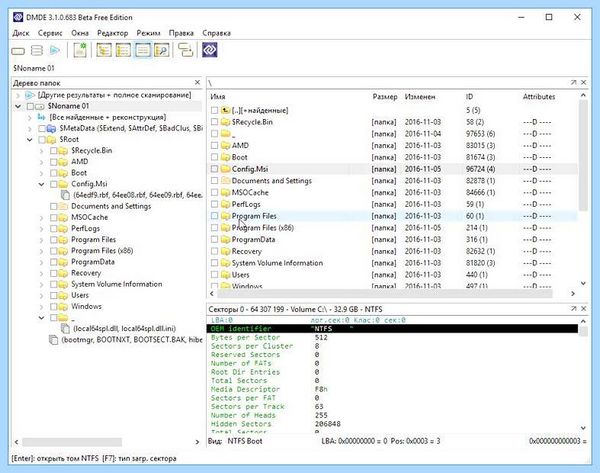Check the Windows box in folder tree
The height and width of the screenshot is (473, 600).
pos(54,307)
